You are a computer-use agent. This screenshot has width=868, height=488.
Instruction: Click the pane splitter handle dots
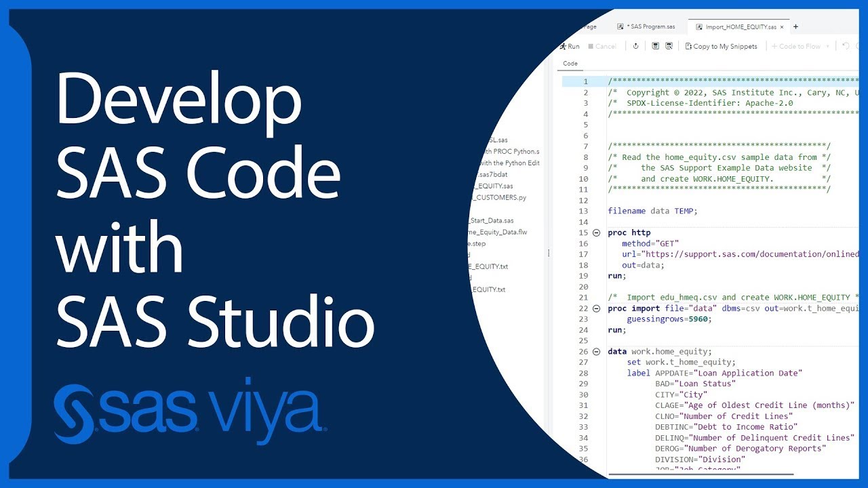[549, 253]
